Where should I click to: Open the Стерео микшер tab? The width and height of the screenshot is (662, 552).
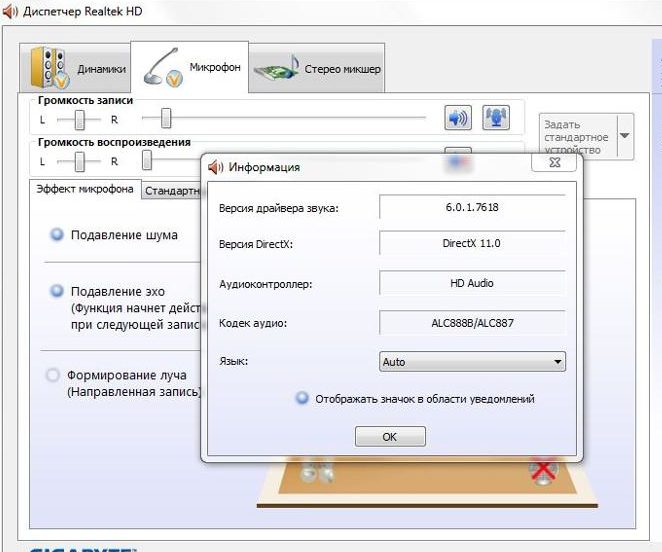pyautogui.click(x=317, y=68)
